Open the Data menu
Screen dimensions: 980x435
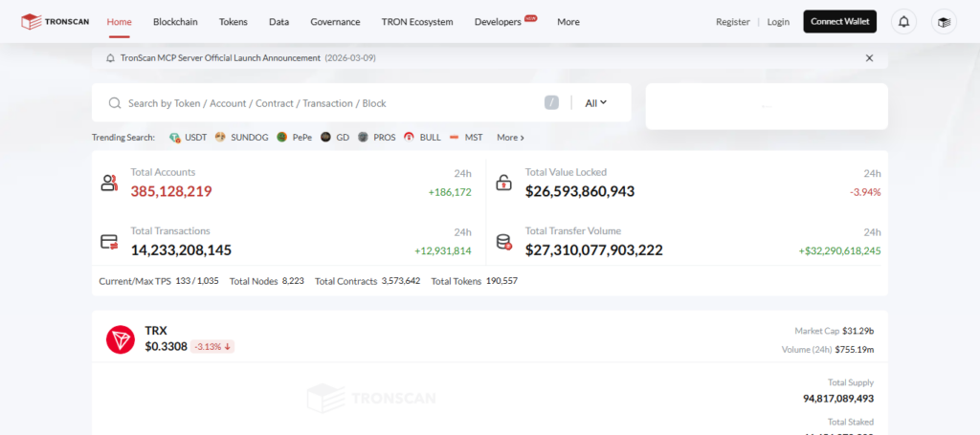pyautogui.click(x=278, y=22)
